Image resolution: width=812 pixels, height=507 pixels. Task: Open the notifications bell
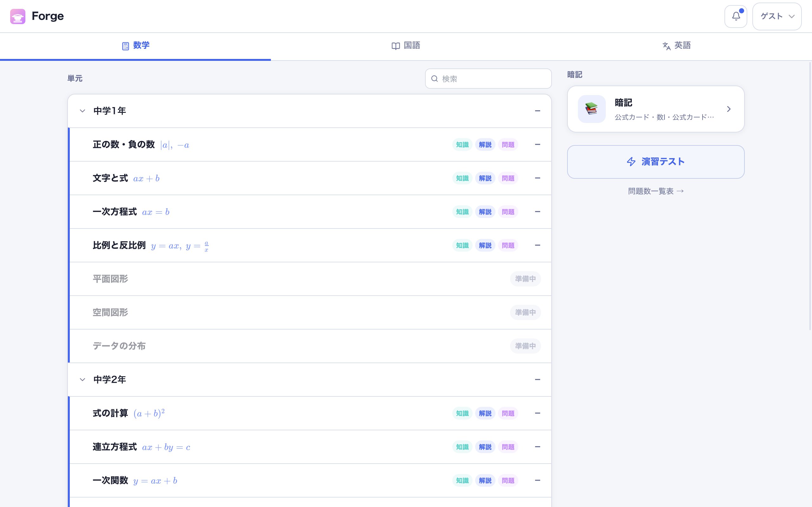pos(736,16)
